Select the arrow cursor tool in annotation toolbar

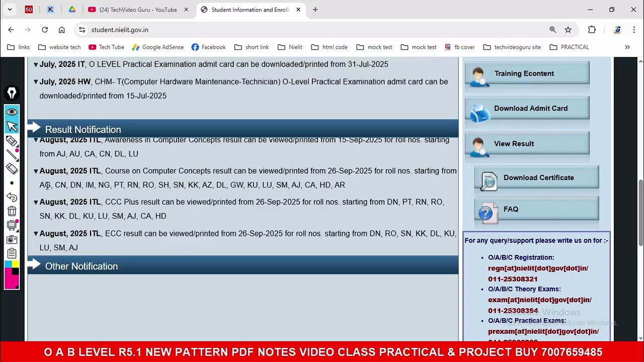(12, 126)
